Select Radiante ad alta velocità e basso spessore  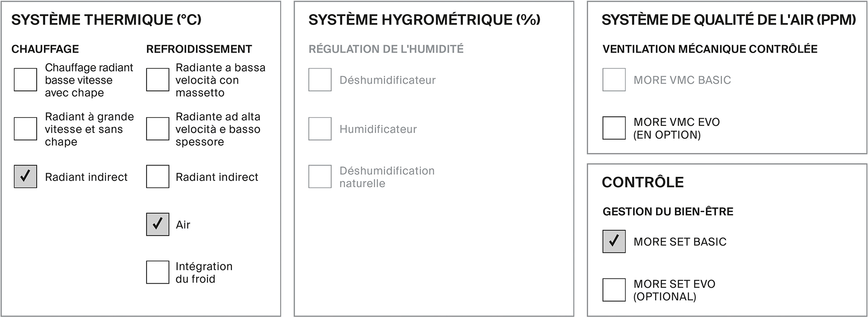point(157,129)
